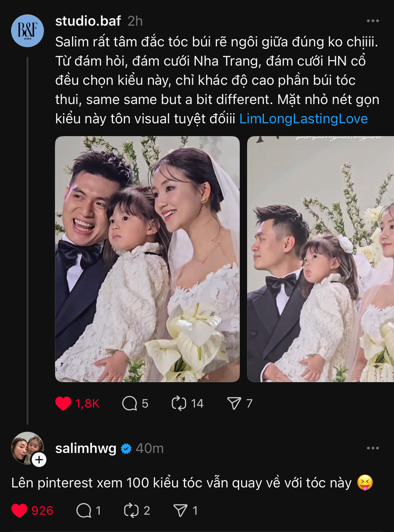394x532 pixels.
Task: Reply to the salimhwg comment
Action: tap(84, 510)
